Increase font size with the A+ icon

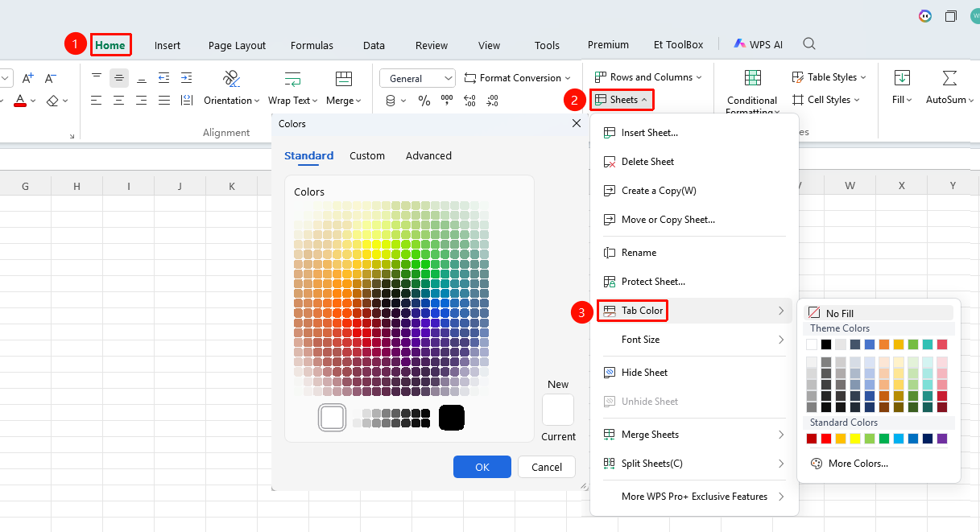click(x=28, y=78)
